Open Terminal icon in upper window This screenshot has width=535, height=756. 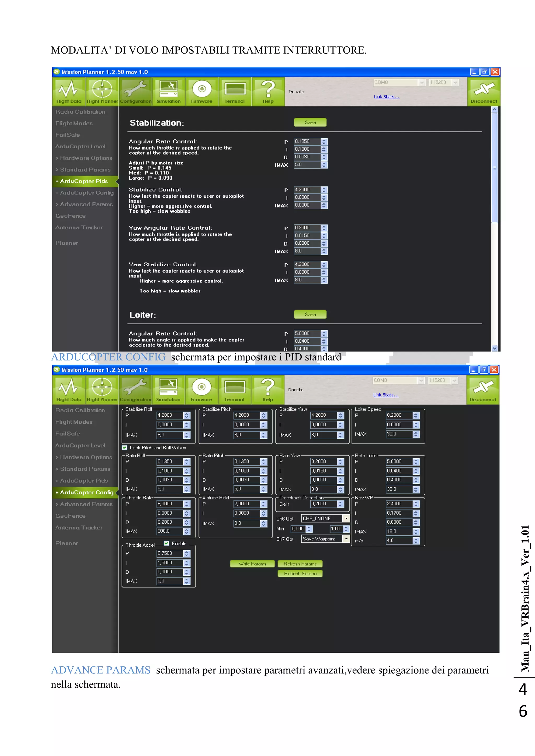[x=235, y=92]
